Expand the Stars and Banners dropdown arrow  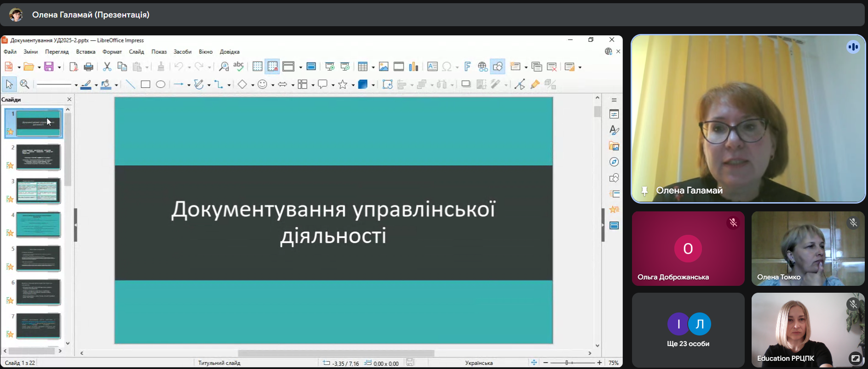(x=353, y=85)
